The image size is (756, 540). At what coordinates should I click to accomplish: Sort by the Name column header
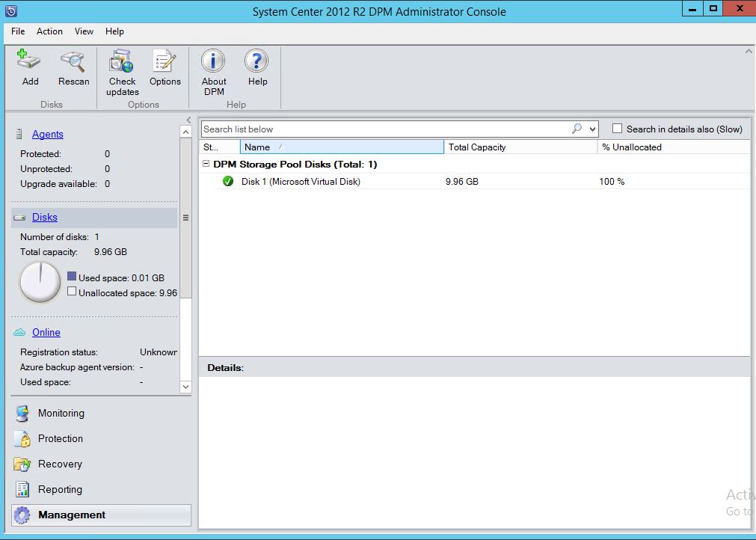(x=342, y=147)
